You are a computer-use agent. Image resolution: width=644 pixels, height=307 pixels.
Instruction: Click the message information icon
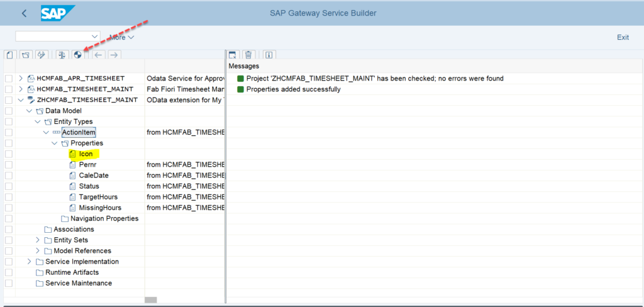coord(269,55)
